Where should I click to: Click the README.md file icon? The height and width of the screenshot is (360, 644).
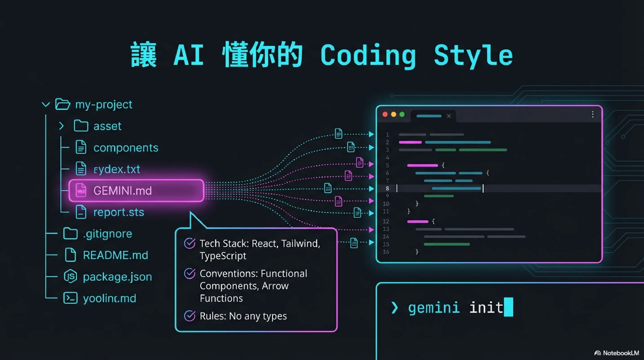click(70, 255)
